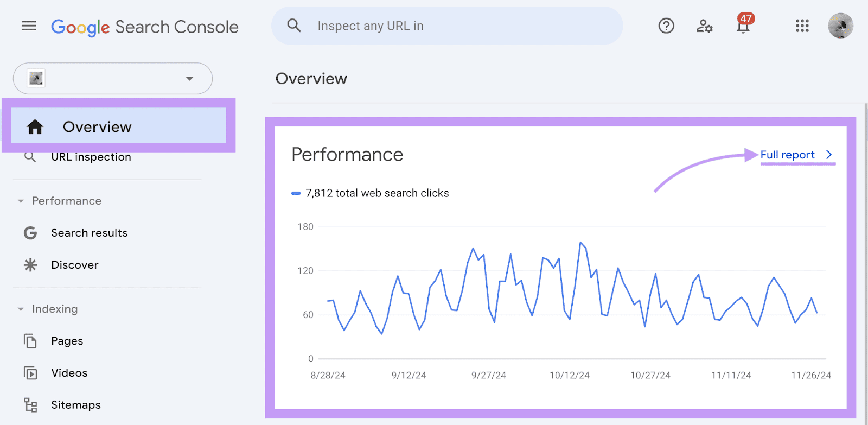This screenshot has height=425, width=868.
Task: Open the Pages indexing report
Action: (67, 341)
